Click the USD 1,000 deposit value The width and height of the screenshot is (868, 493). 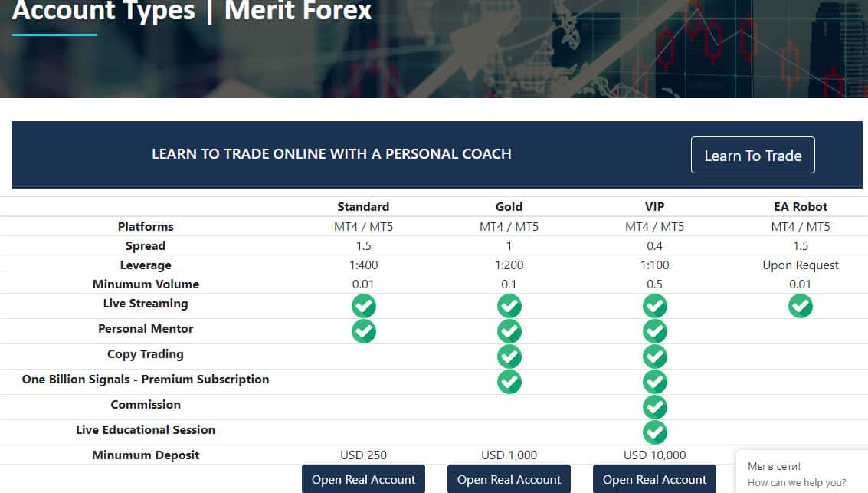click(x=509, y=455)
